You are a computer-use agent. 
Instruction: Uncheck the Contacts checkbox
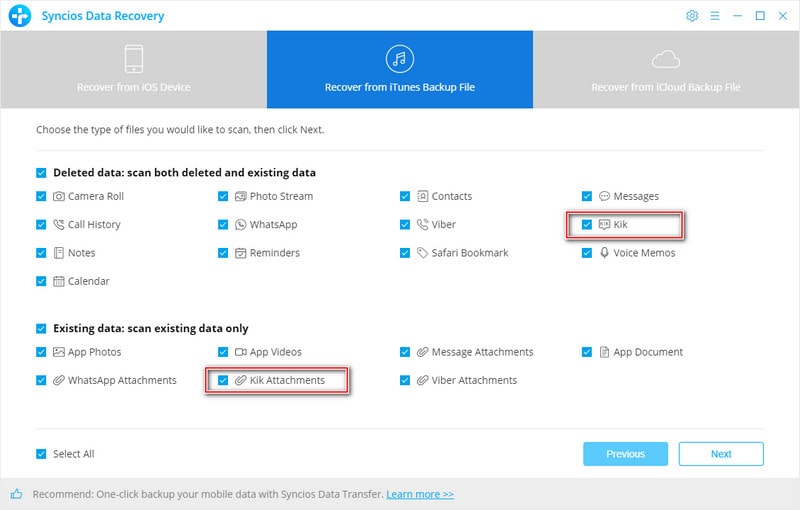[x=405, y=196]
